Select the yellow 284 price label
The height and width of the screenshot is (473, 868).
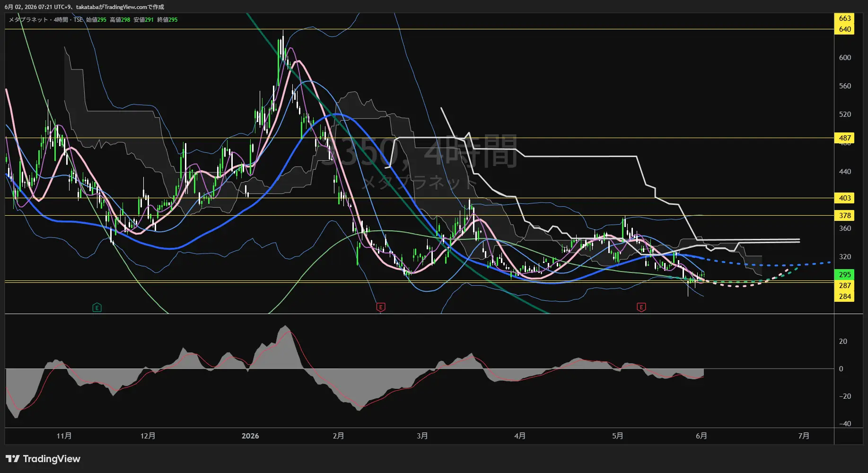coord(844,297)
